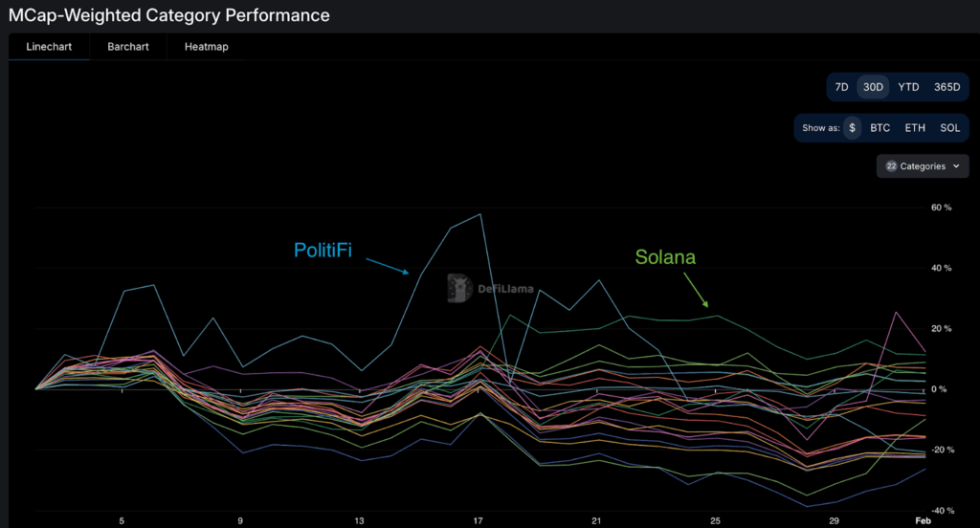Screen dimensions: 980x528
Task: Open the 22 Categories dropdown
Action: [x=923, y=166]
